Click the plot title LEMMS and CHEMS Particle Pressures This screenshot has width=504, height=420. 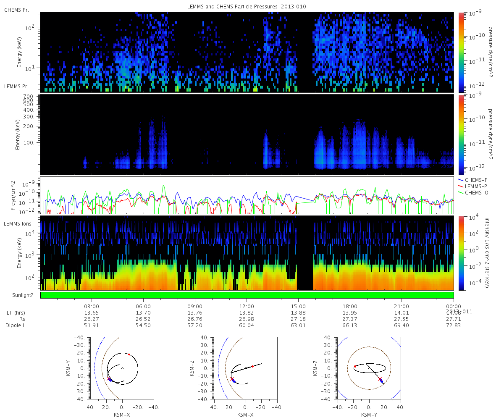247,6
